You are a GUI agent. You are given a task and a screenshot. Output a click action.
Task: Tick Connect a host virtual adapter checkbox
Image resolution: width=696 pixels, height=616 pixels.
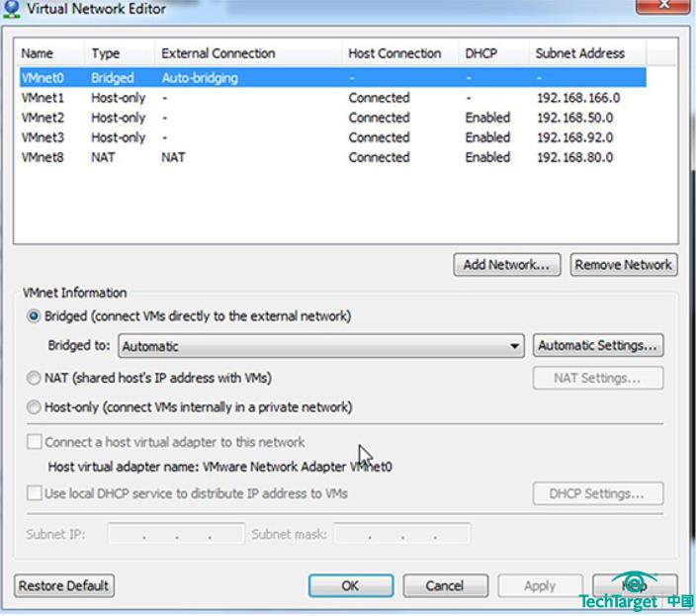tap(35, 442)
